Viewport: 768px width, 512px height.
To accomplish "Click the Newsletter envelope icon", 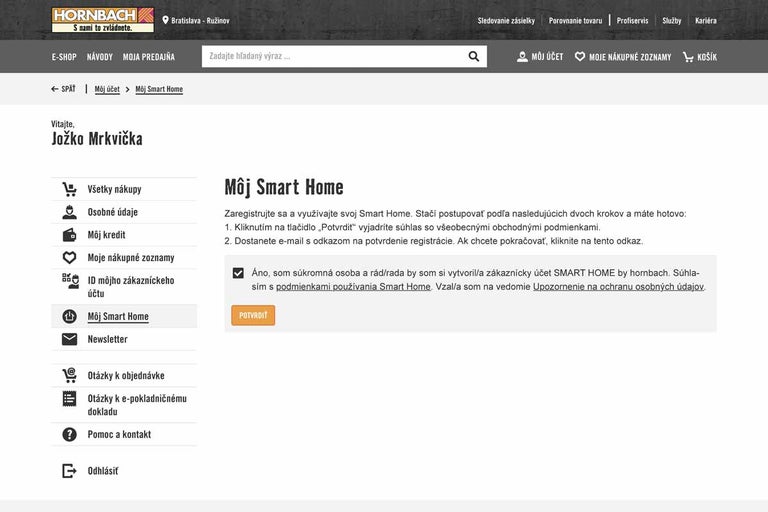I will [x=69, y=339].
